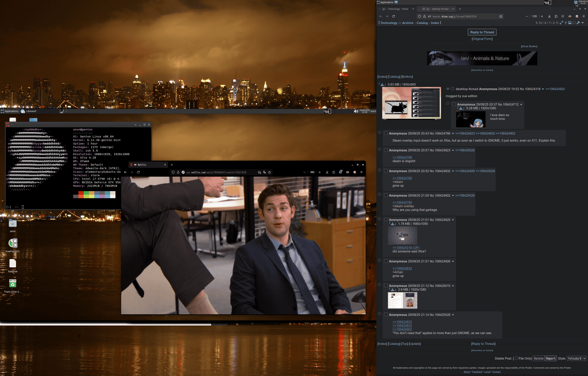This screenshot has height=376, width=588.
Task: Collapse post No.106425028 with its minus box
Action: 379,314
